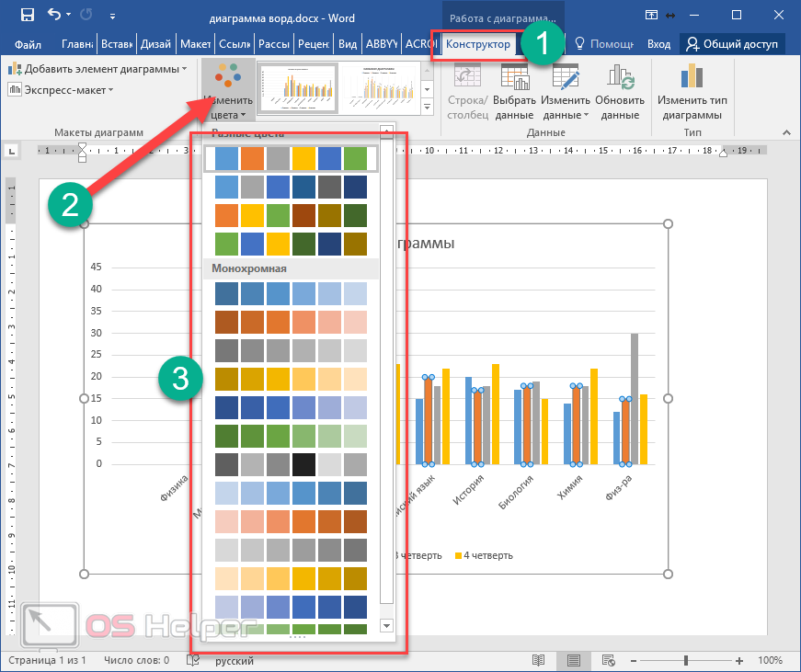Viewport: 801px width, 672px height.
Task: Click 'Обновить данные' refresh data icon
Action: pos(620,93)
